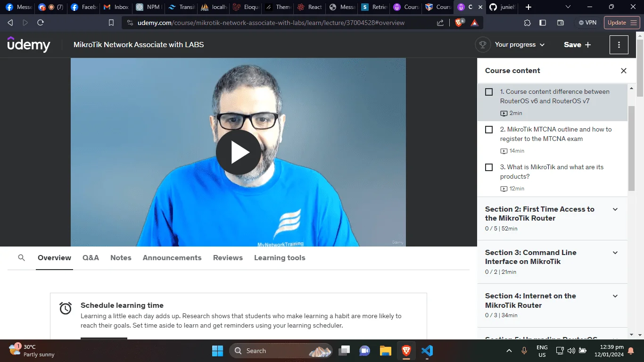This screenshot has height=362, width=644.
Task: Click the taskbar Search box
Action: click(281, 351)
